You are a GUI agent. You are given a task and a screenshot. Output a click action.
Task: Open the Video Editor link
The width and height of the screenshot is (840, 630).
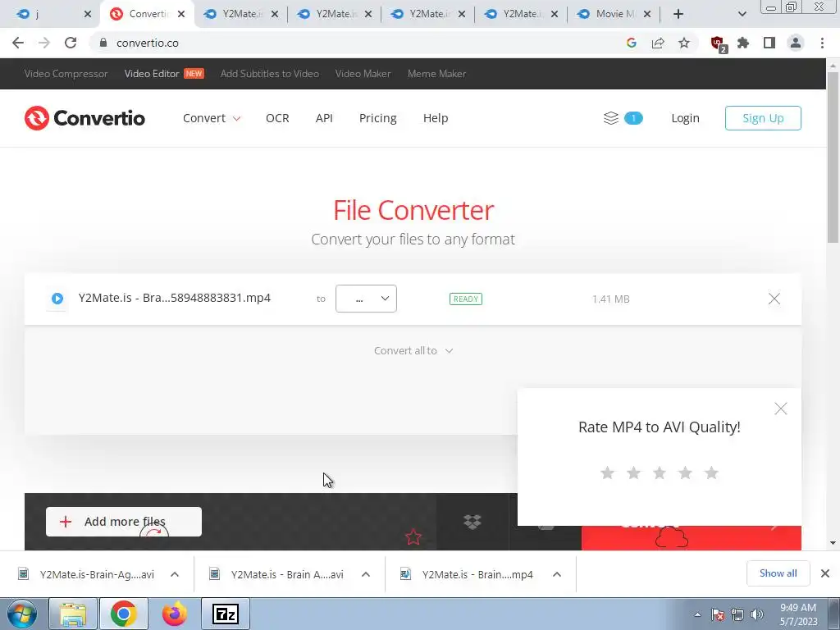[x=152, y=73]
